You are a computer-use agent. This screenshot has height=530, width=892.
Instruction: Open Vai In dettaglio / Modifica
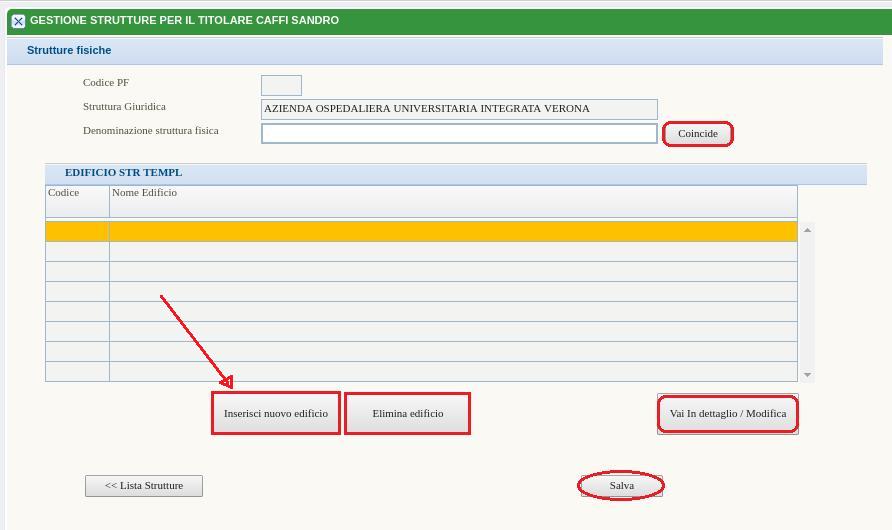(727, 413)
